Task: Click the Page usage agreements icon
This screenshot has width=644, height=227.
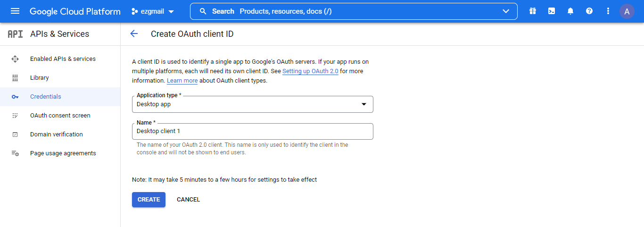Action: point(15,153)
